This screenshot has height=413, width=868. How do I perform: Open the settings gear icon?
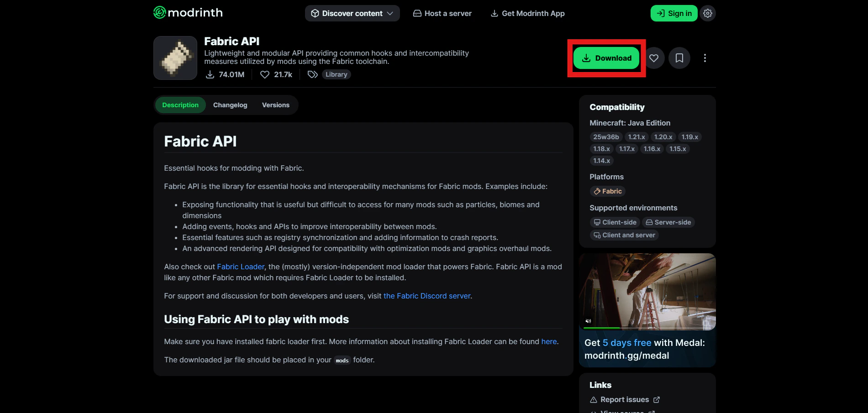707,13
